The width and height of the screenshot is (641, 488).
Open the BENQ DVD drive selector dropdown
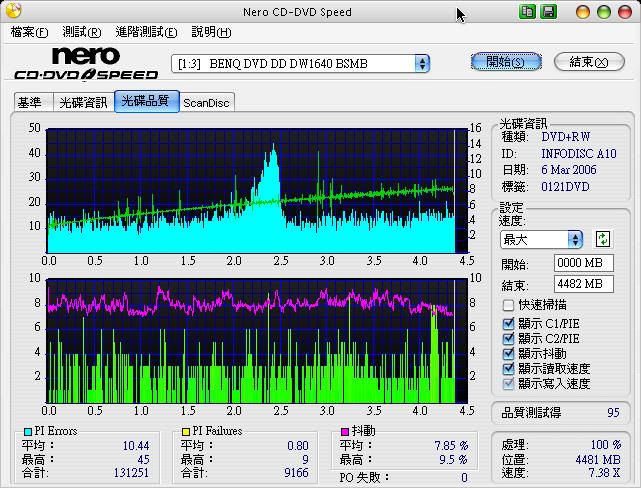300,64
